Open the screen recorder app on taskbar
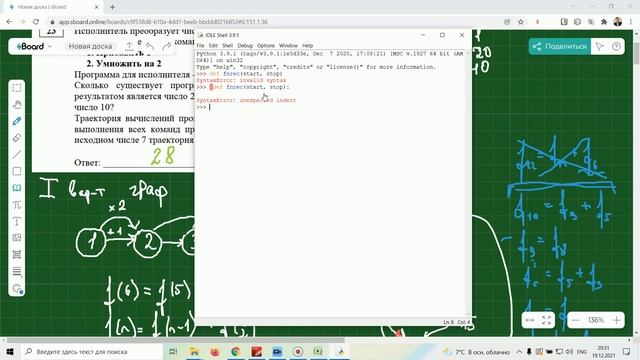This screenshot has height=360, width=640. pyautogui.click(x=298, y=351)
